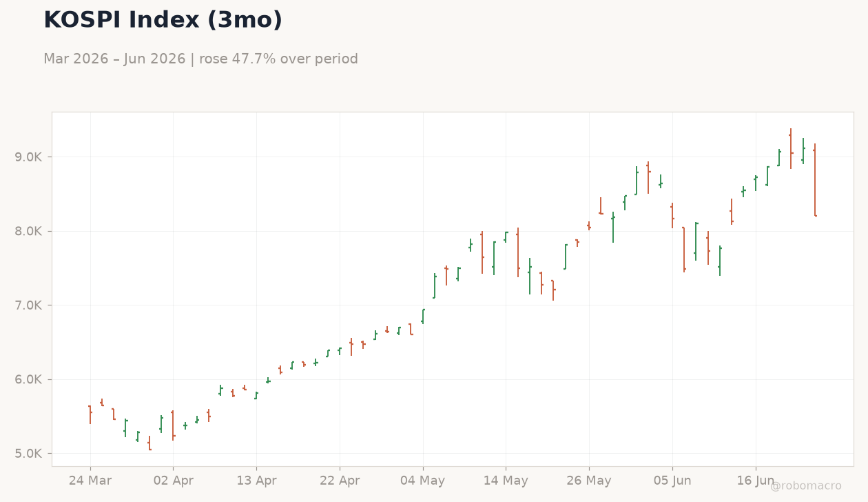Select the 26 May date tick label

(589, 481)
